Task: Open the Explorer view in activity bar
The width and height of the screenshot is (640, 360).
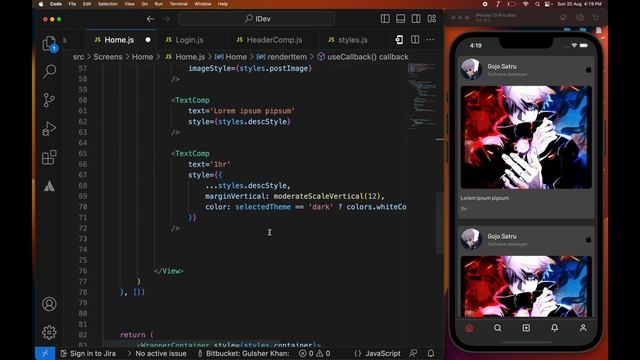Action: [49, 43]
